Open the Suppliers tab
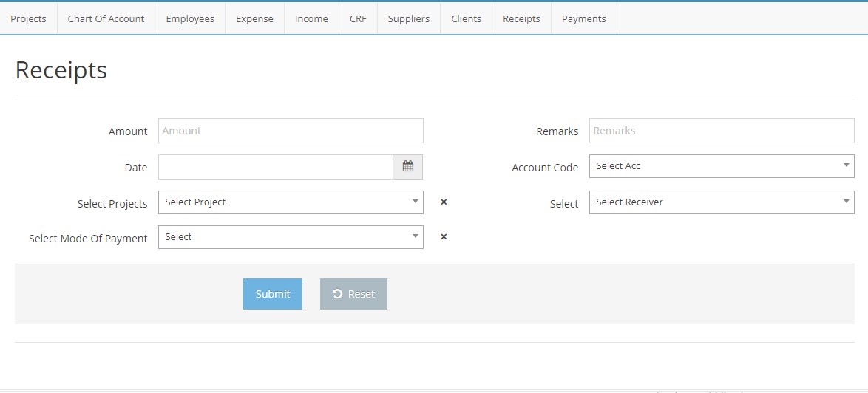This screenshot has height=393, width=868. [x=408, y=19]
